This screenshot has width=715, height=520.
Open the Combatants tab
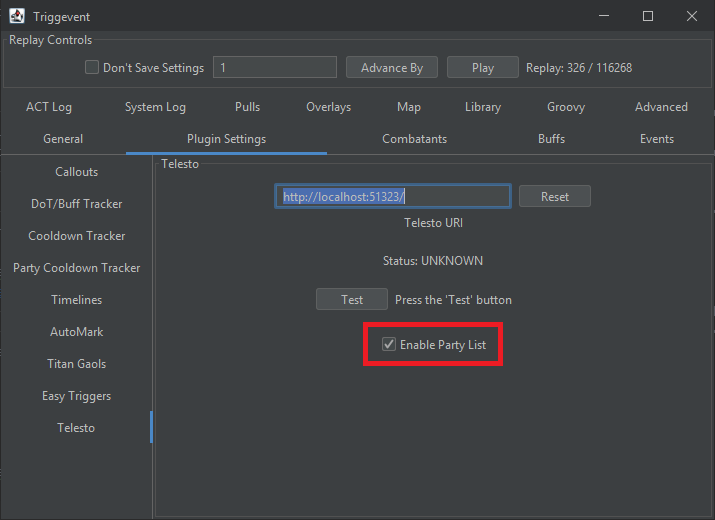[414, 139]
